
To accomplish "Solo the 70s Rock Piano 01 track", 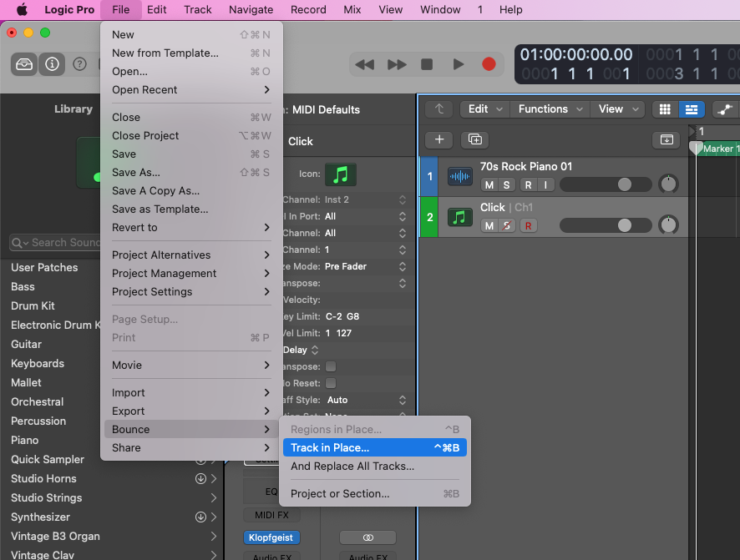I will click(x=506, y=184).
